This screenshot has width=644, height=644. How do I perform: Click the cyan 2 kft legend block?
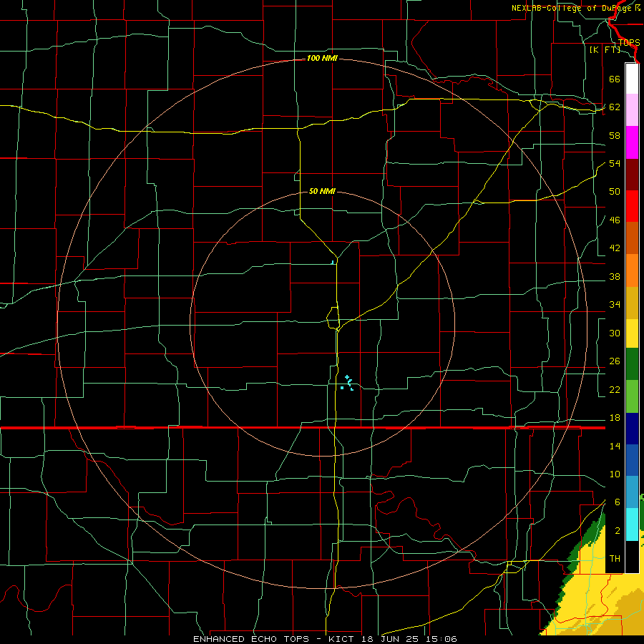click(632, 525)
